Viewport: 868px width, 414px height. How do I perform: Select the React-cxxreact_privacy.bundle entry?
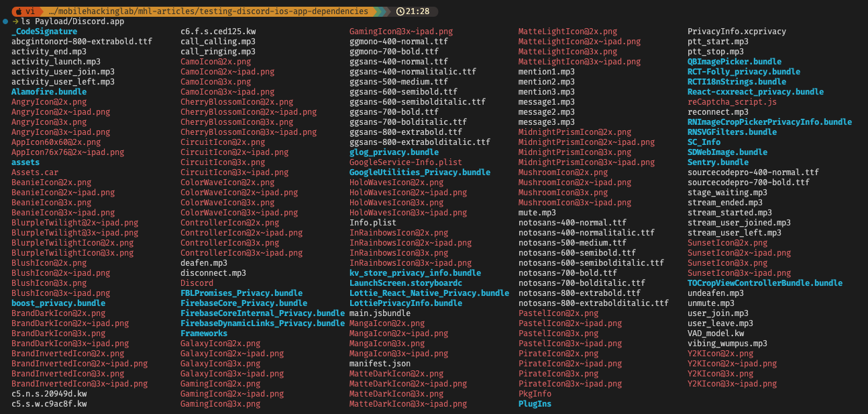click(x=756, y=92)
